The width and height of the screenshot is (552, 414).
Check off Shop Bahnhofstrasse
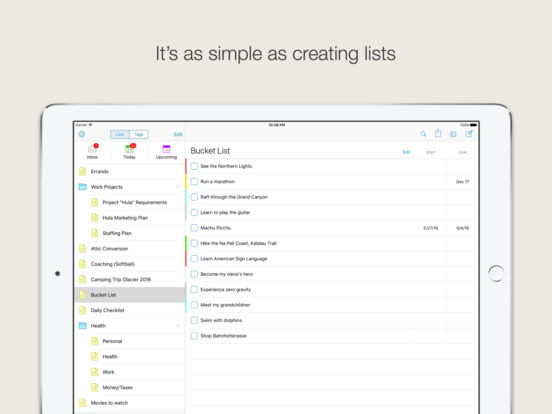[194, 336]
